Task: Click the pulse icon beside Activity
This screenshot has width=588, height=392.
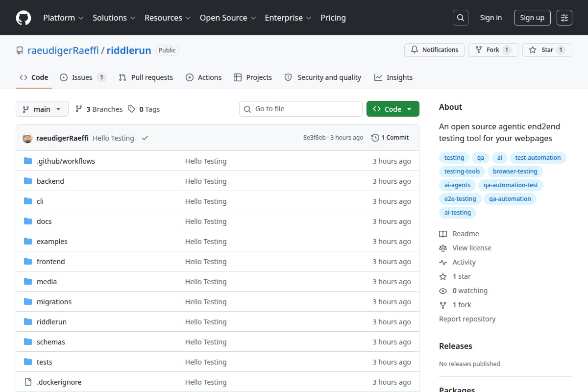Action: 443,262
